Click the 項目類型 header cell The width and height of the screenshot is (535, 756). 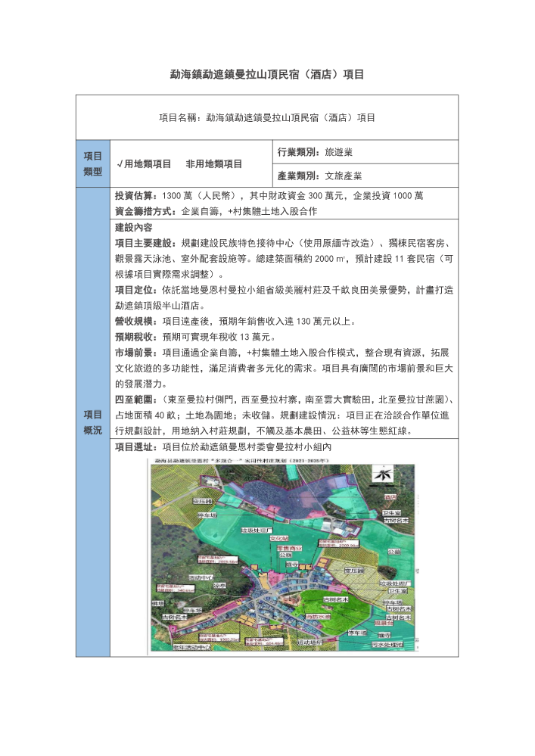click(x=93, y=164)
